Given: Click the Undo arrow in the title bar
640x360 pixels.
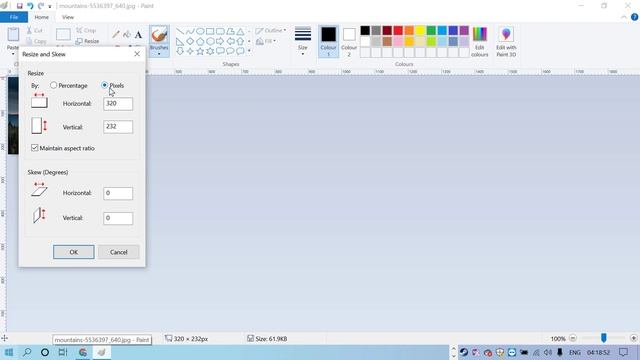Looking at the screenshot, I should (x=30, y=6).
